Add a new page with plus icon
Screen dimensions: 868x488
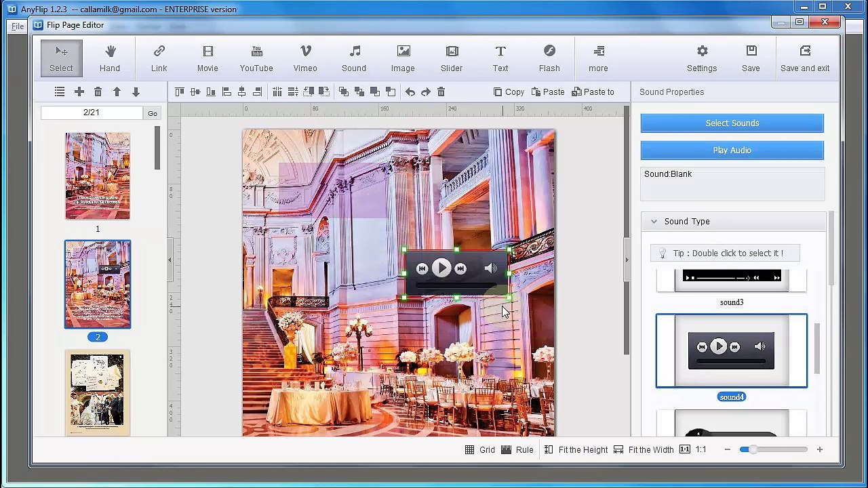79,91
